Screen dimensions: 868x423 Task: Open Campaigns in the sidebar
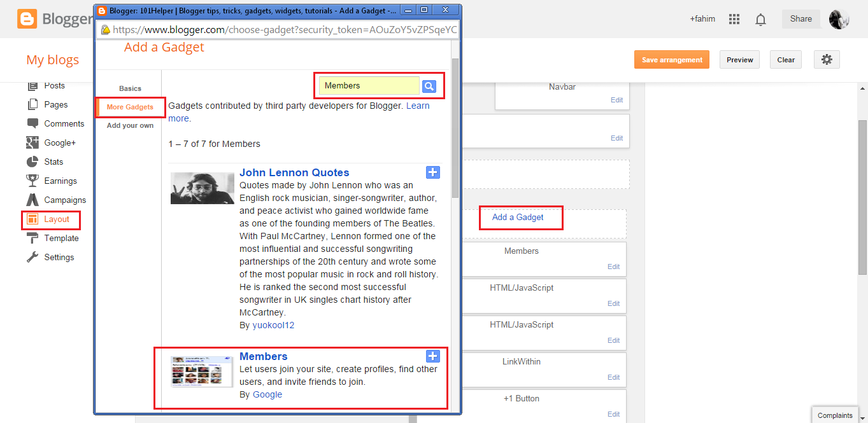click(x=65, y=200)
